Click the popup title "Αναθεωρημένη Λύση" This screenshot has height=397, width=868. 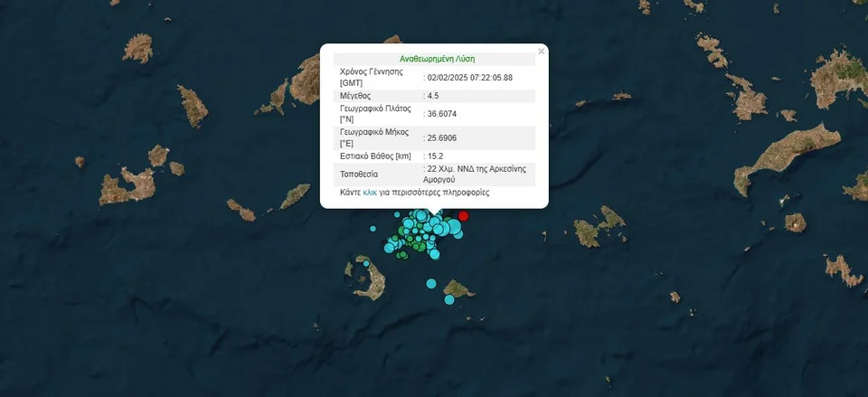click(x=433, y=58)
